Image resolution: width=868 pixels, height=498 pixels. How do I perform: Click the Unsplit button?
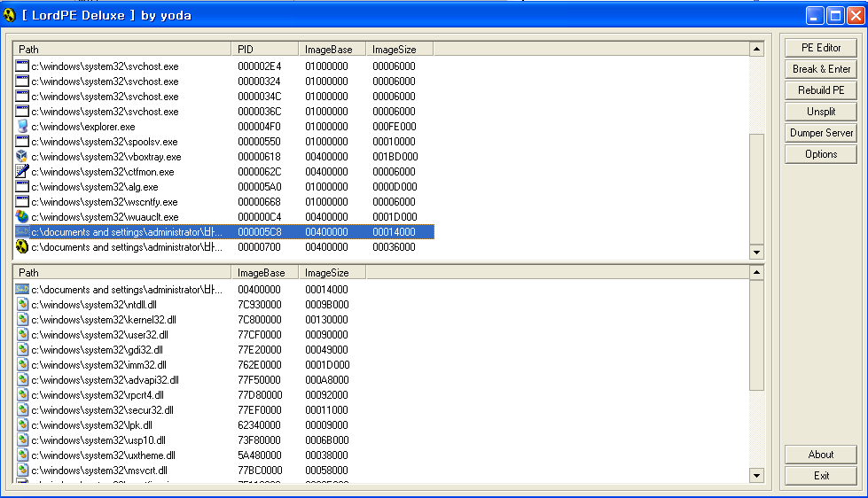tap(821, 112)
